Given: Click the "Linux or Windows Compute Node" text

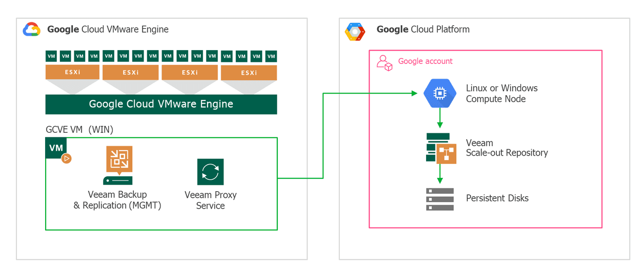Looking at the screenshot, I should click(x=501, y=93).
